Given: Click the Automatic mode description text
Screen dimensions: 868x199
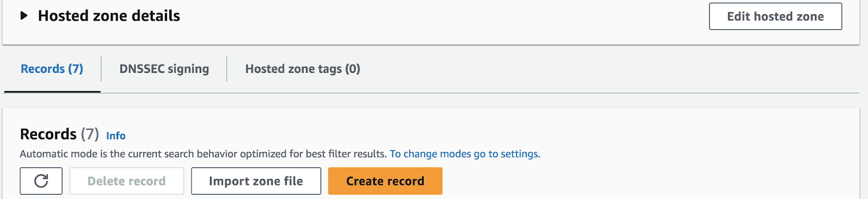Looking at the screenshot, I should coord(203,154).
